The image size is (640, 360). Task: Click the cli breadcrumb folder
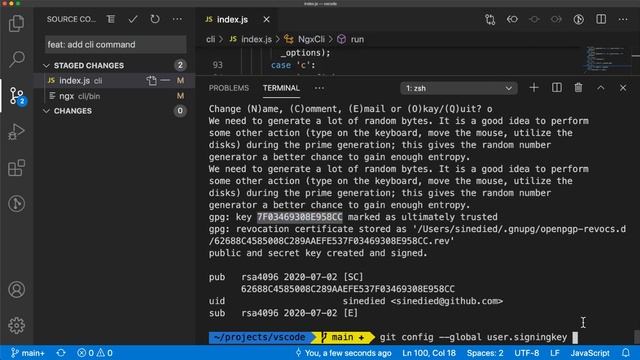pyautogui.click(x=211, y=39)
